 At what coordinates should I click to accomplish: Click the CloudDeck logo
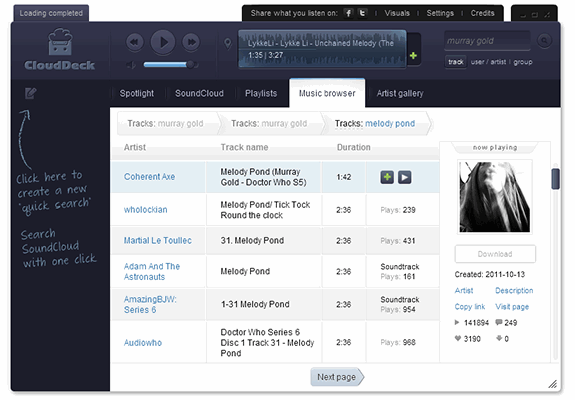coord(60,49)
